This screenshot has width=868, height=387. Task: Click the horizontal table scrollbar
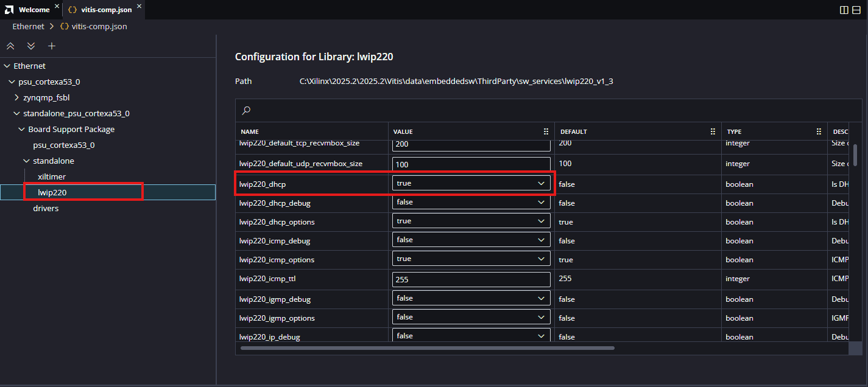tap(427, 348)
